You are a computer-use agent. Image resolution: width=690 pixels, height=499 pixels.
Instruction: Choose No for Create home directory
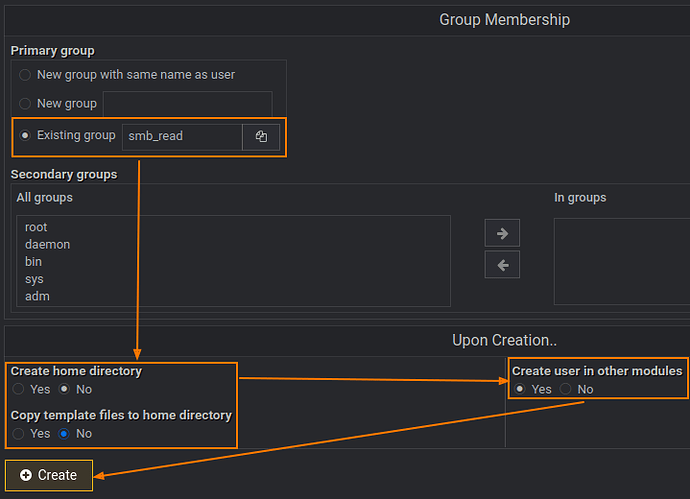(x=64, y=389)
